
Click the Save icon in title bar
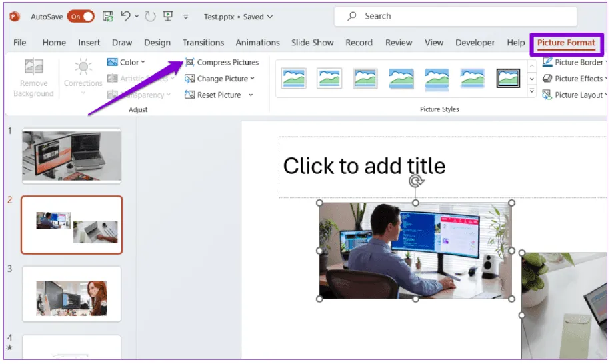point(108,17)
